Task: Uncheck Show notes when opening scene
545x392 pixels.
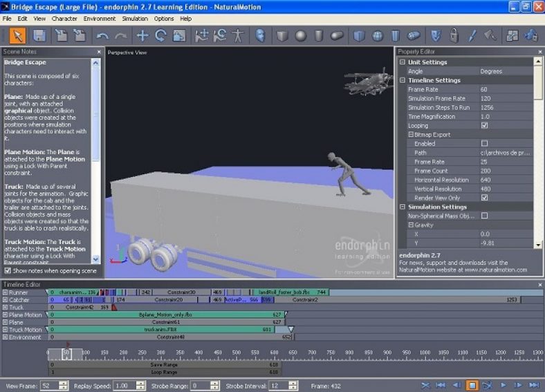Action: [x=8, y=271]
